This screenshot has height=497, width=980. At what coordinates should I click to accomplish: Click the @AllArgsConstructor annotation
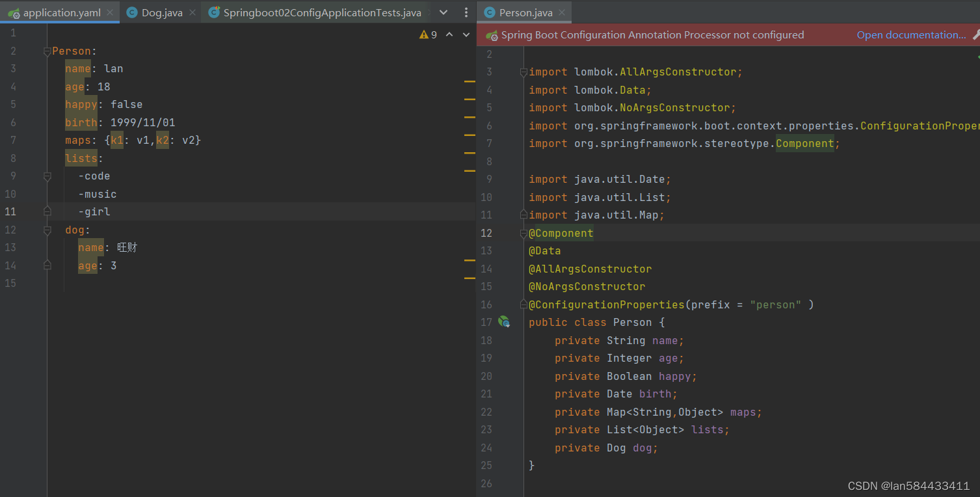590,269
